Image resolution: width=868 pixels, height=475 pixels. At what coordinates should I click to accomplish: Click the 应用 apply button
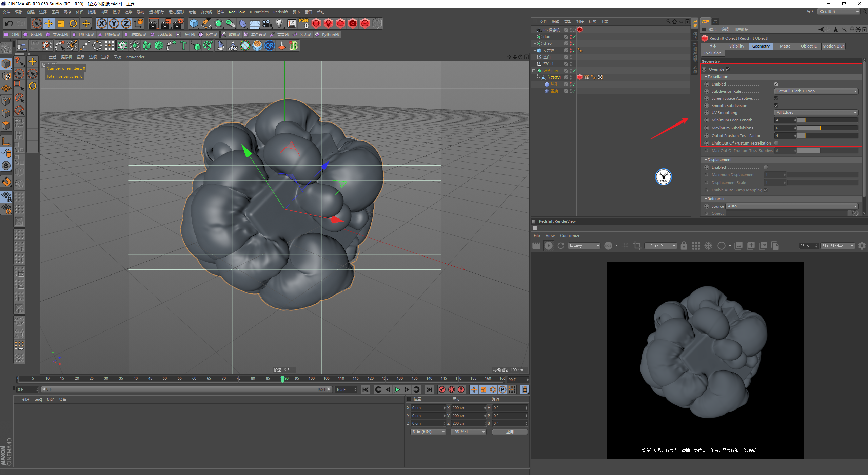point(510,432)
